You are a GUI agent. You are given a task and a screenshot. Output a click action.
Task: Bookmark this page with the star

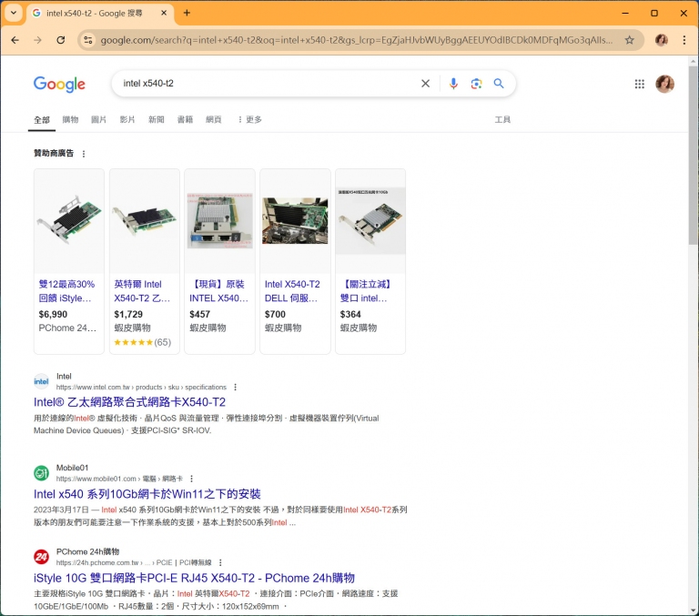629,40
